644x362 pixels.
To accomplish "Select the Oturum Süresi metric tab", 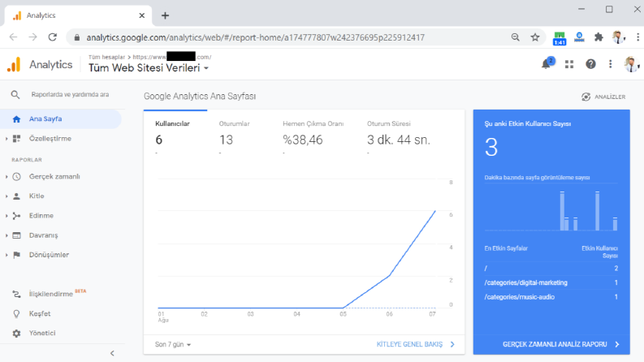I will tap(399, 134).
